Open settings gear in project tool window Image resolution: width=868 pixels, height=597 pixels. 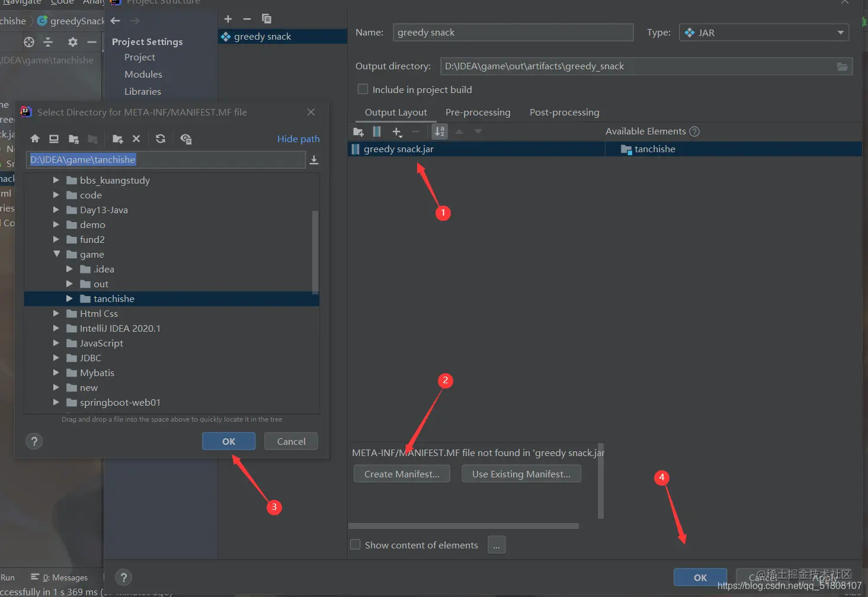pyautogui.click(x=73, y=42)
